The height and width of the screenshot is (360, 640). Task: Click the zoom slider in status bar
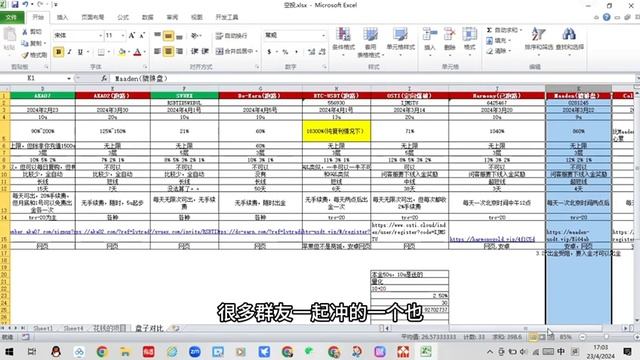[606, 337]
